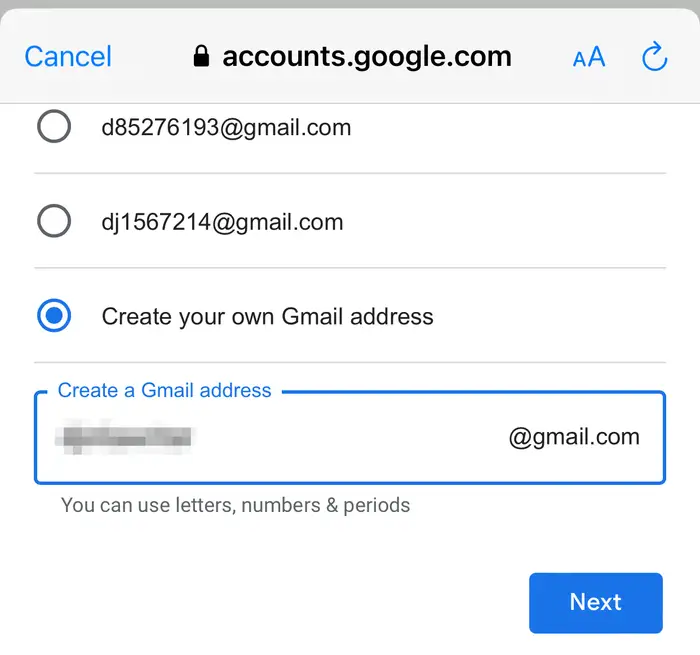Tap the small A of the text size control

[x=579, y=59]
